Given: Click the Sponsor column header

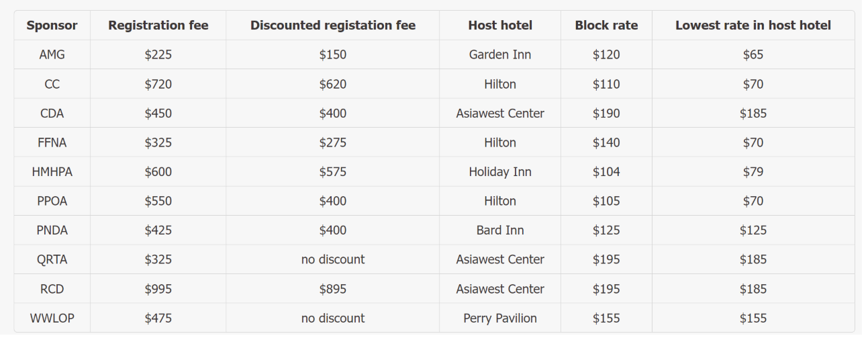Looking at the screenshot, I should [x=52, y=26].
